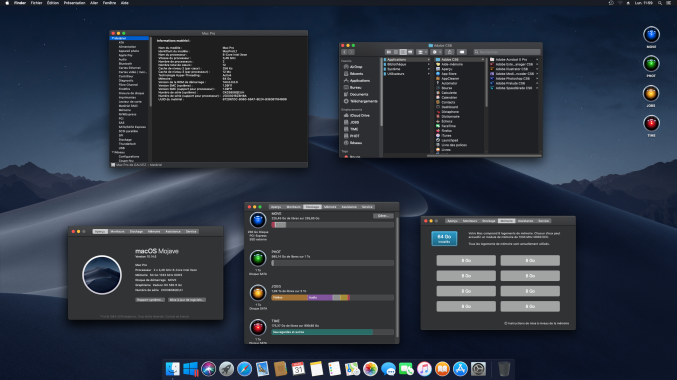Open App Store from the Dock

(x=460, y=369)
